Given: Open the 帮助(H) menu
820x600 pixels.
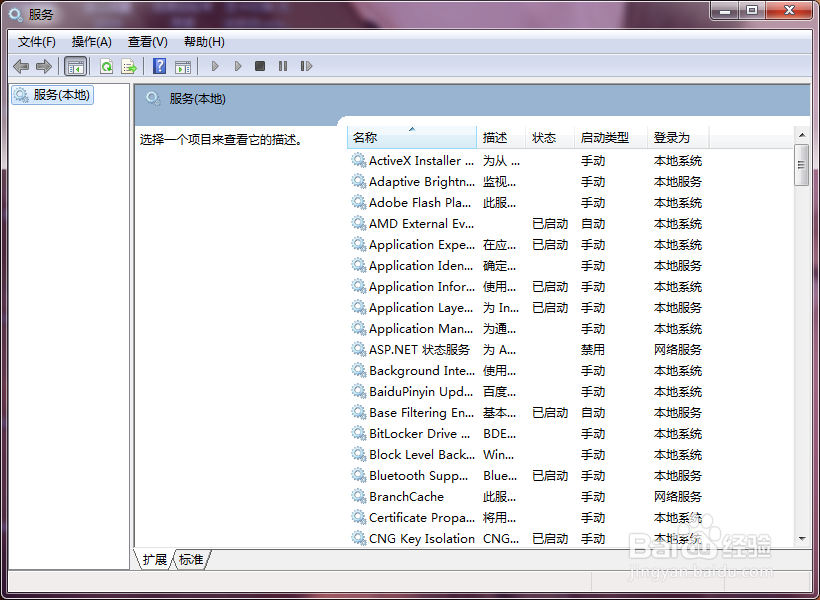Looking at the screenshot, I should point(204,42).
